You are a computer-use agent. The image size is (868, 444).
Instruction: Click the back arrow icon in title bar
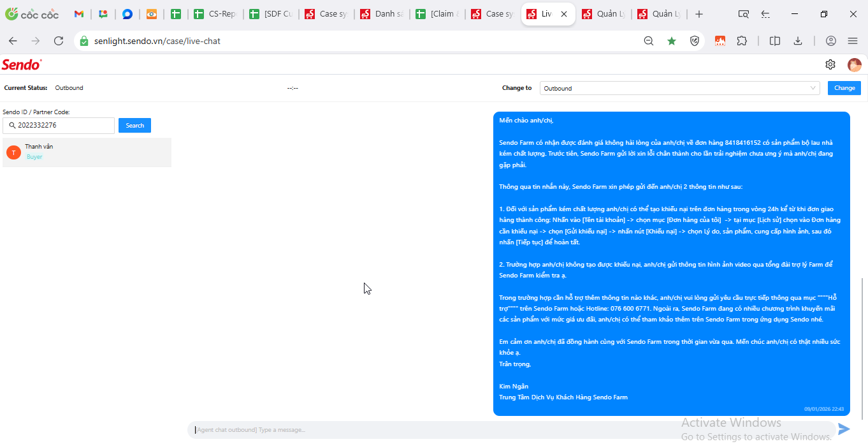click(765, 14)
